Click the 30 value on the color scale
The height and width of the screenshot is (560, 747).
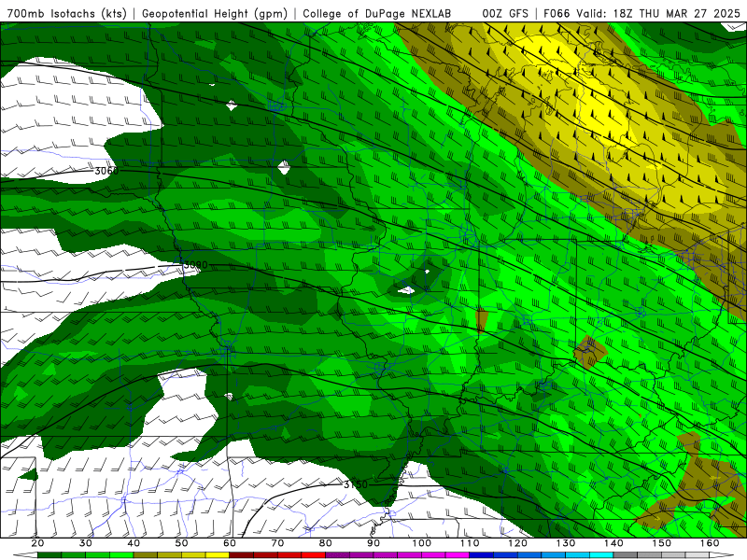pyautogui.click(x=86, y=543)
